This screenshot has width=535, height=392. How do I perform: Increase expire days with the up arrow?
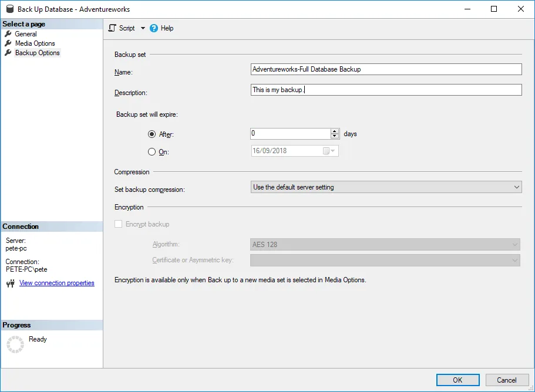tap(335, 131)
